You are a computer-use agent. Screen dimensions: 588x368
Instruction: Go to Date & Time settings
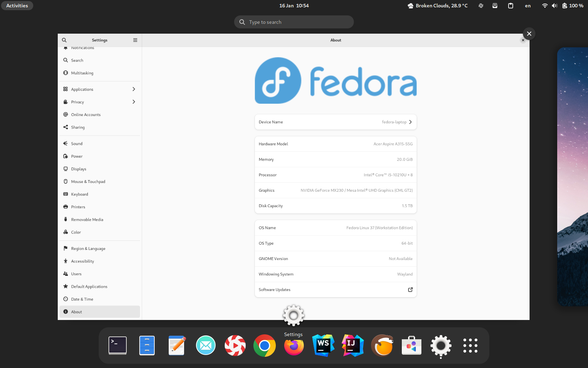pyautogui.click(x=100, y=299)
